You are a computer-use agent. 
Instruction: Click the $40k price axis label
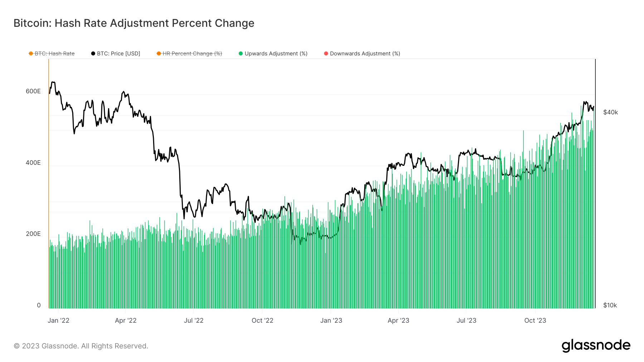pos(610,112)
